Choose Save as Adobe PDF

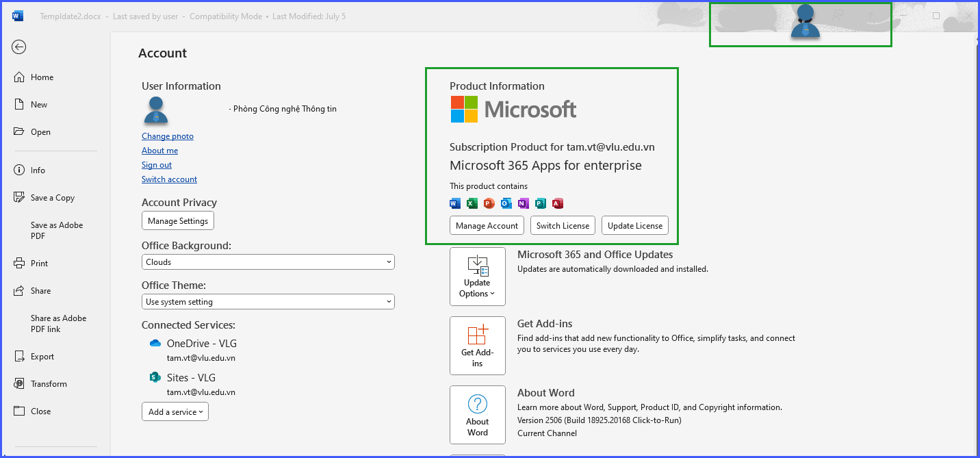[57, 231]
